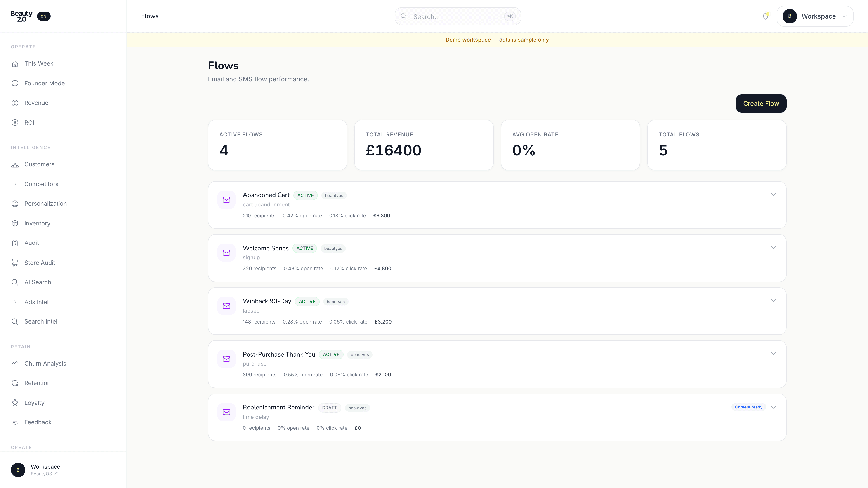Click the AI Search magnifier icon
The width and height of the screenshot is (868, 488).
coord(15,282)
